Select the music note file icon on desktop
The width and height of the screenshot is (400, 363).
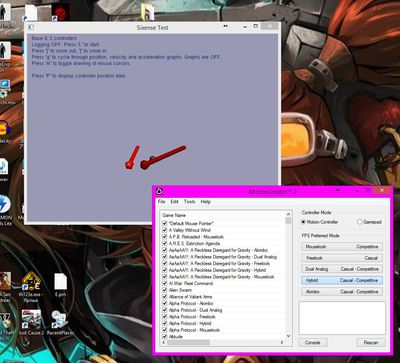3,170
